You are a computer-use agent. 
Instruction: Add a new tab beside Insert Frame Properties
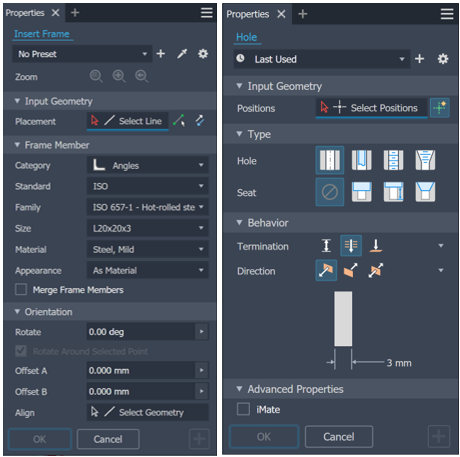tap(75, 13)
